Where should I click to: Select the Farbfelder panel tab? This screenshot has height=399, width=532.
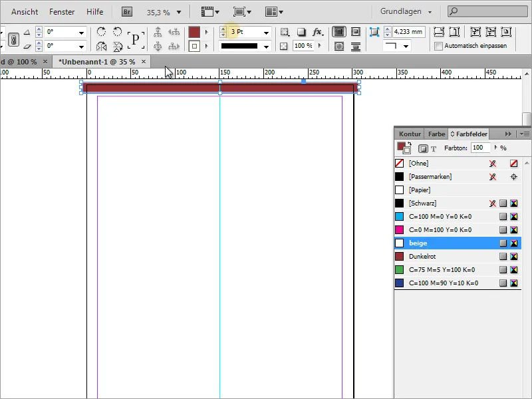pos(469,134)
